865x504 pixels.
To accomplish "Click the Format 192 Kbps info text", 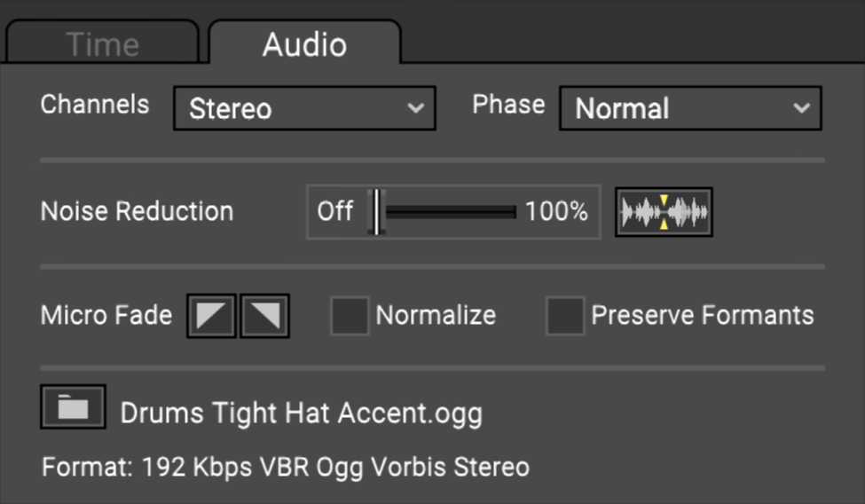I will tap(285, 467).
